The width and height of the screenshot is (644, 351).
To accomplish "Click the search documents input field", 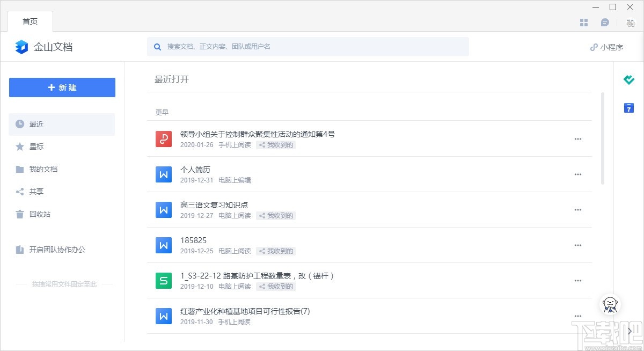I will (308, 47).
